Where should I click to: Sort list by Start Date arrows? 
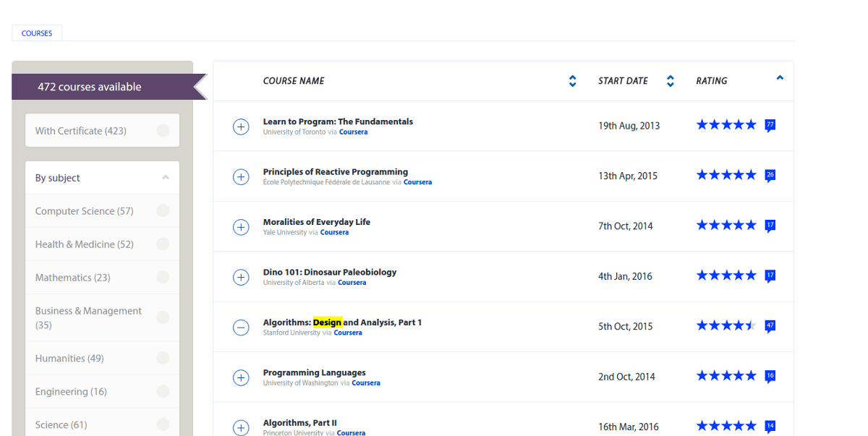671,81
